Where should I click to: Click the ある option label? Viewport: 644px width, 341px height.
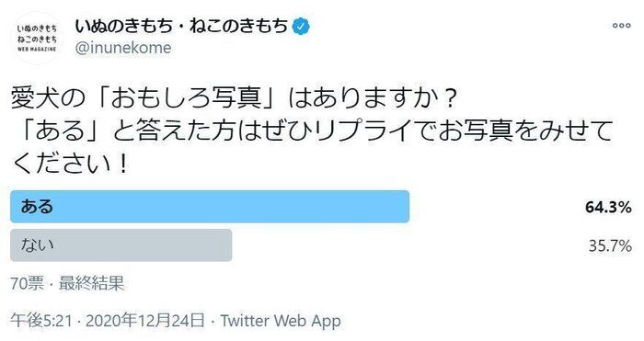pos(37,207)
